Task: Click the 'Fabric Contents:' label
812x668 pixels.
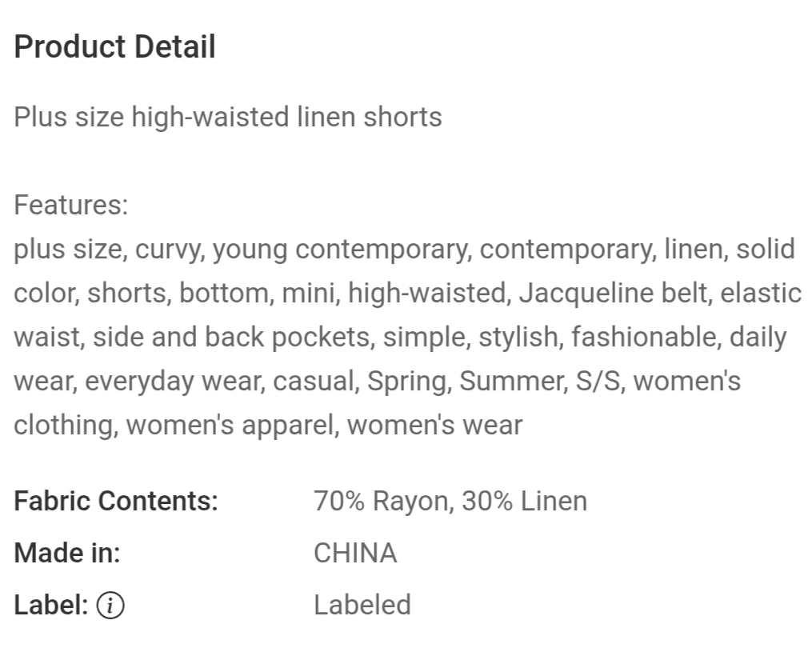Action: [116, 501]
